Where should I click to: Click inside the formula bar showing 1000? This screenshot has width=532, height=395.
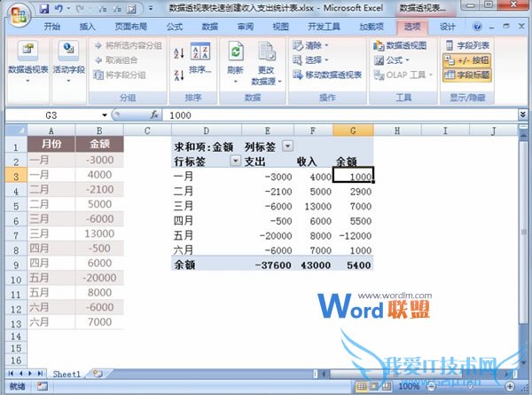[340, 115]
